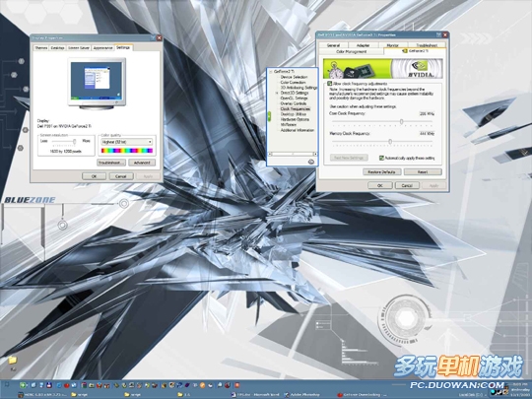Click the help question-mark button in Display Properties
This screenshot has width=532, height=399.
pos(153,37)
